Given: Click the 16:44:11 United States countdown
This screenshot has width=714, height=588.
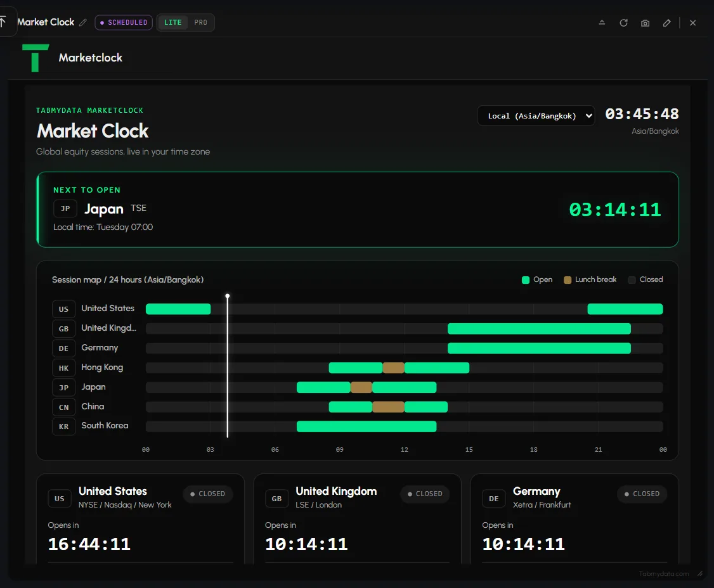Looking at the screenshot, I should 89,544.
